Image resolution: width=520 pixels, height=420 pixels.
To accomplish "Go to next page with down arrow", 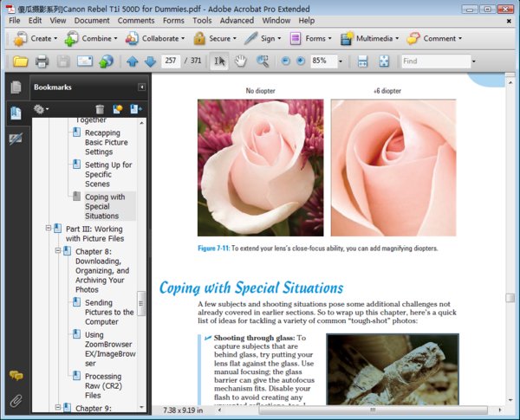I will click(x=150, y=61).
